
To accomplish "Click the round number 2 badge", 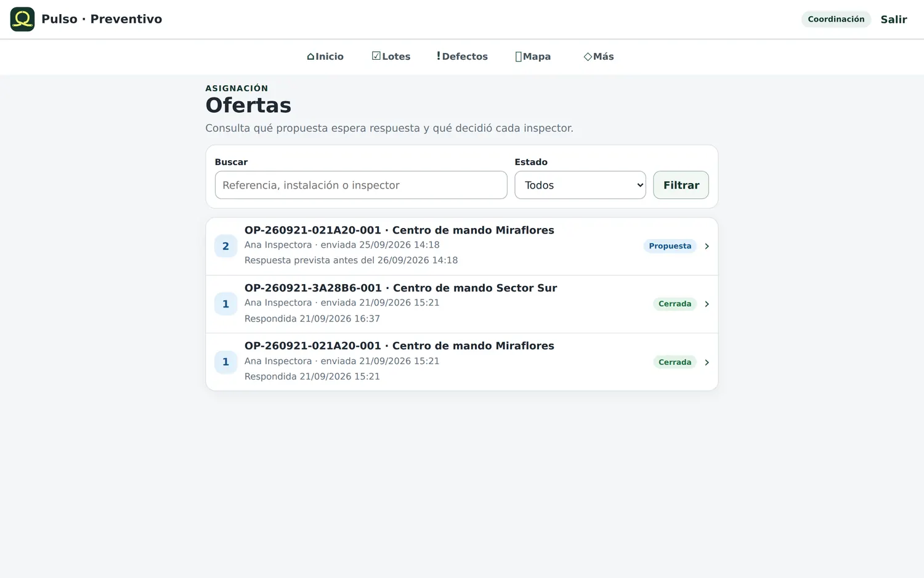I will [225, 246].
